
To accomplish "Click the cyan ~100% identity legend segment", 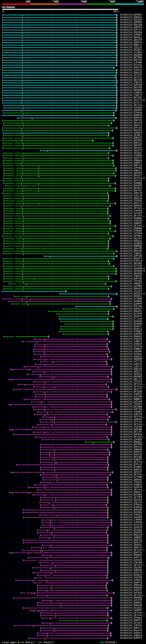I will 130,4.
